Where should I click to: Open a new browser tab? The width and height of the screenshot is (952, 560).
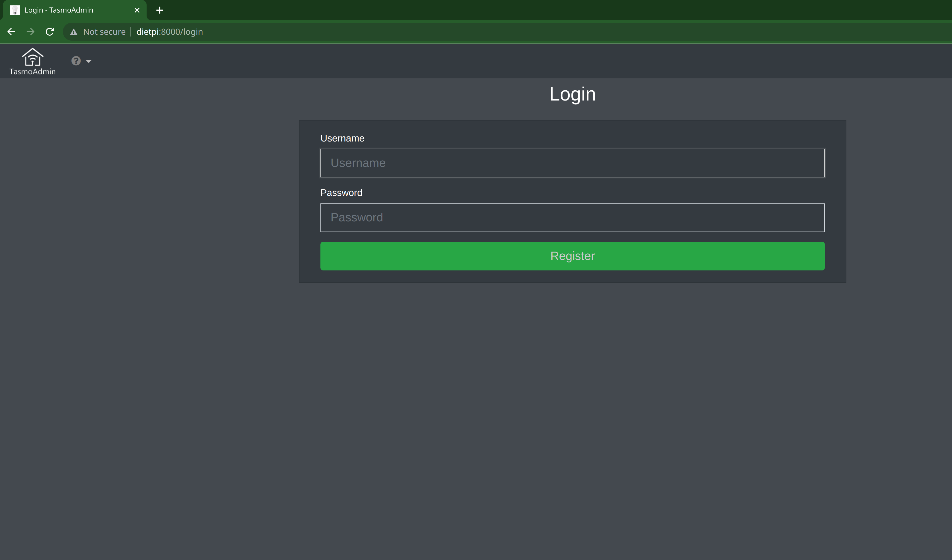(x=159, y=10)
